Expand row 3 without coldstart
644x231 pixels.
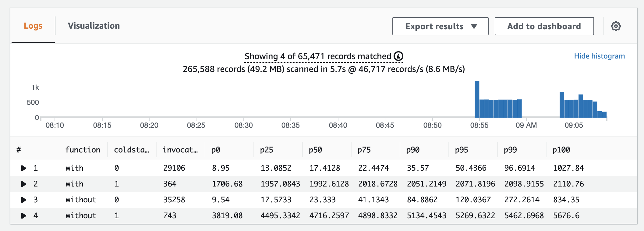[x=23, y=200]
